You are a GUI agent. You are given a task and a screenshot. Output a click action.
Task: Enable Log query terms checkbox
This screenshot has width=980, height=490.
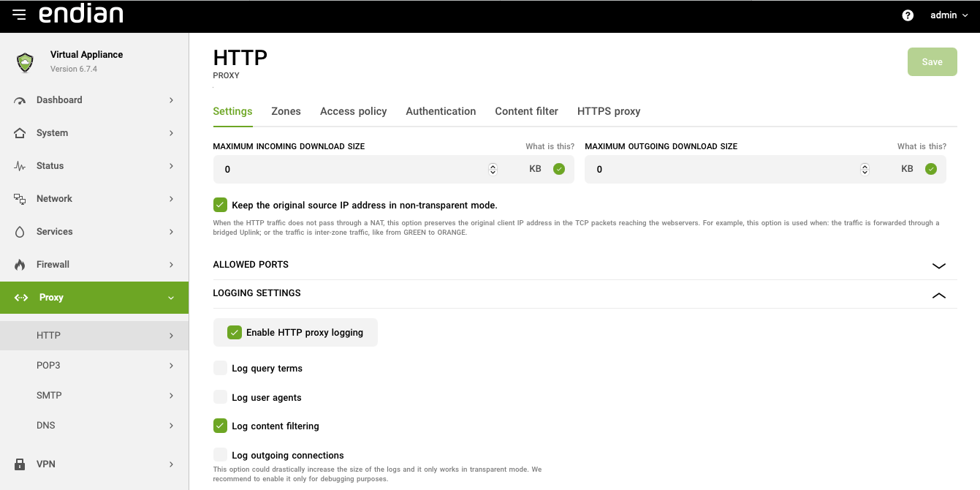[x=220, y=368]
